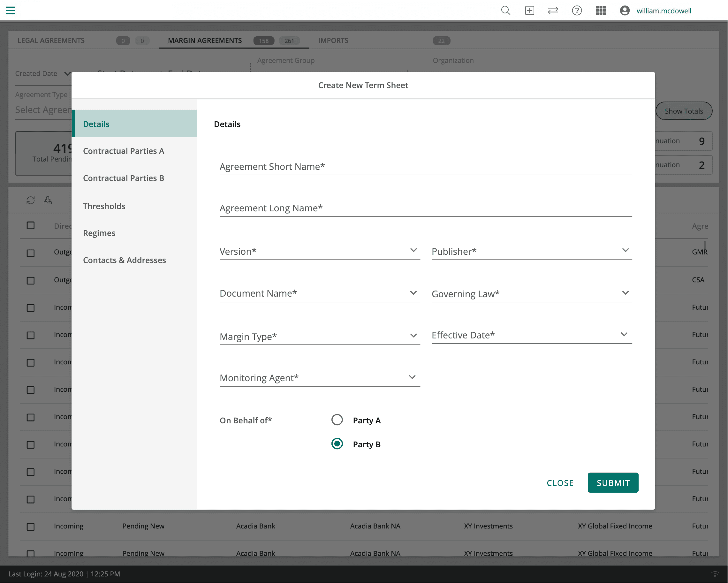Switch to Contractual Parties A section
This screenshot has height=583, width=728.
tap(124, 151)
